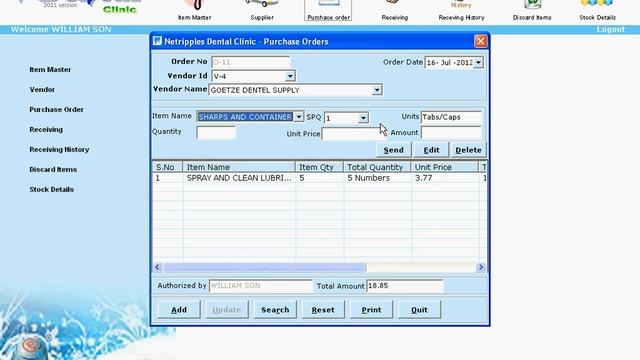Click the table's horizontal scroll right arrow
The width and height of the screenshot is (640, 360).
480,267
